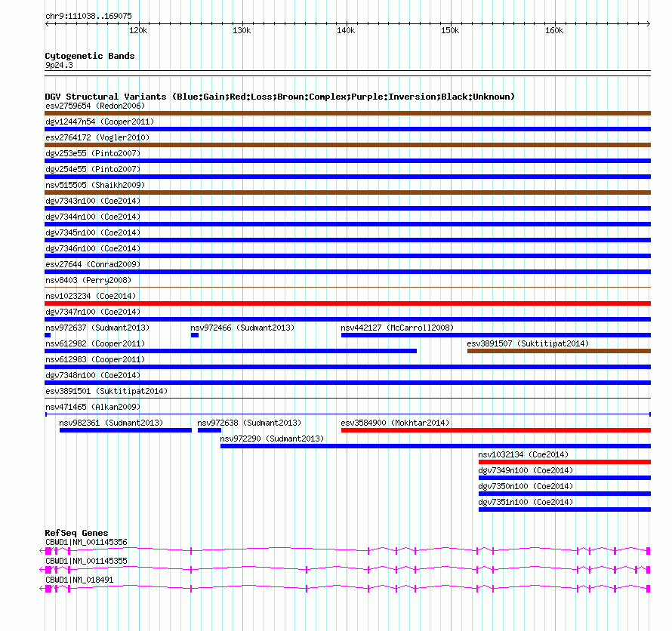Click the DGV Structural Variants track title
This screenshot has width=672, height=631.
click(280, 97)
